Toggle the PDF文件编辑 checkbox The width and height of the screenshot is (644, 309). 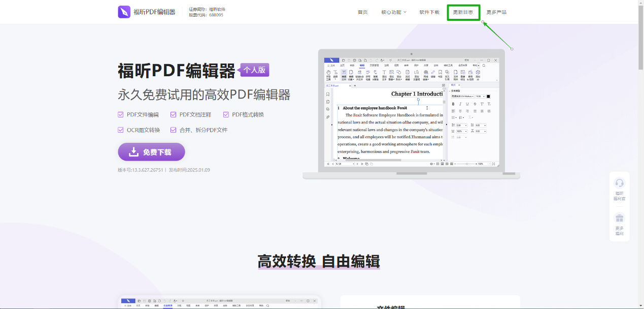[121, 115]
